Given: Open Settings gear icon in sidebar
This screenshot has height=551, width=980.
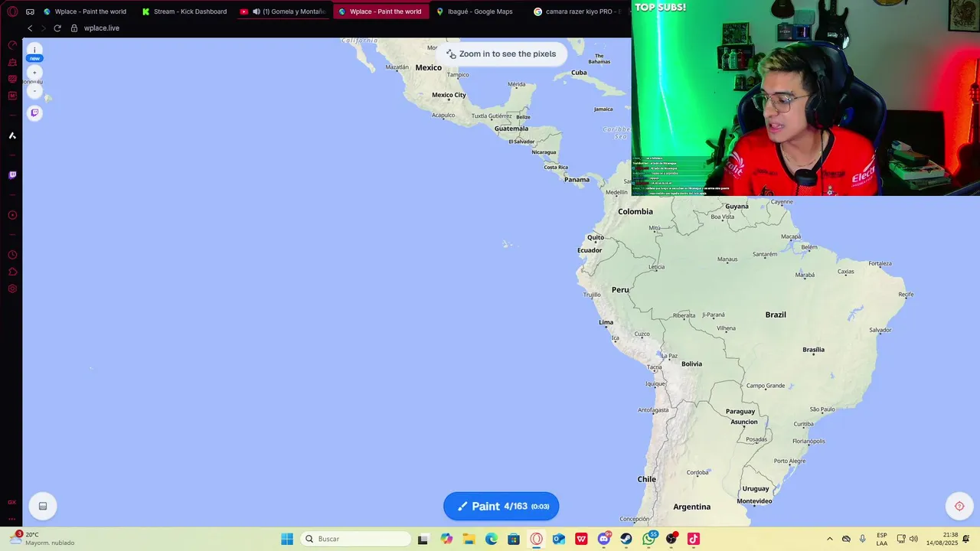Looking at the screenshot, I should pos(12,289).
